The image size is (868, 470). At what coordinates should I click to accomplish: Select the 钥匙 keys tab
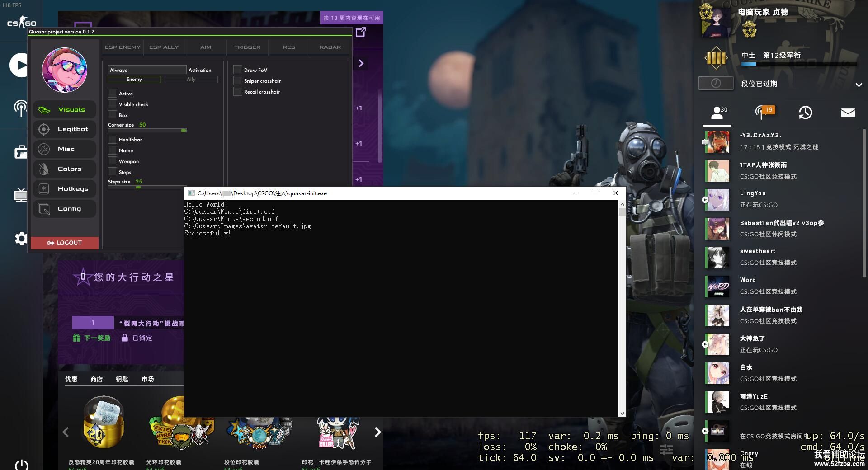pos(122,379)
